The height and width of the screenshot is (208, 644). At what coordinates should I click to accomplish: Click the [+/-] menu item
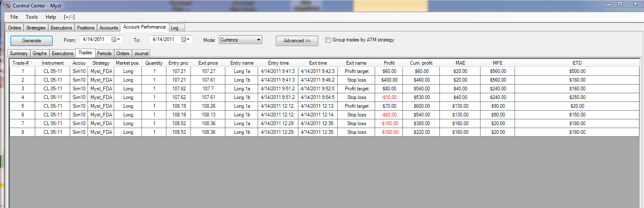(x=69, y=17)
